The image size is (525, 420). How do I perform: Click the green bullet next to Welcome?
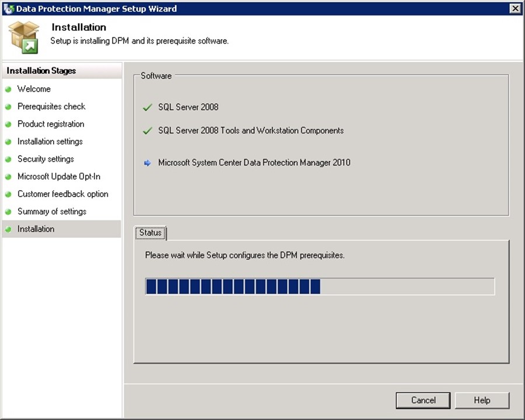(8, 89)
